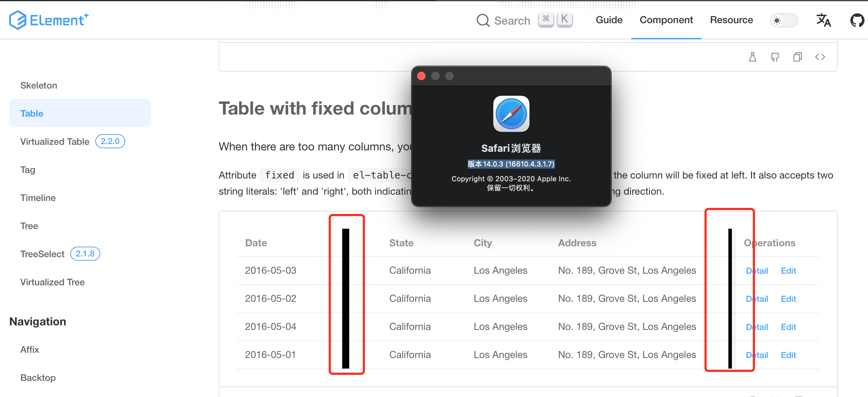
Task: Click the edit on GitHub icon
Action: click(x=775, y=57)
